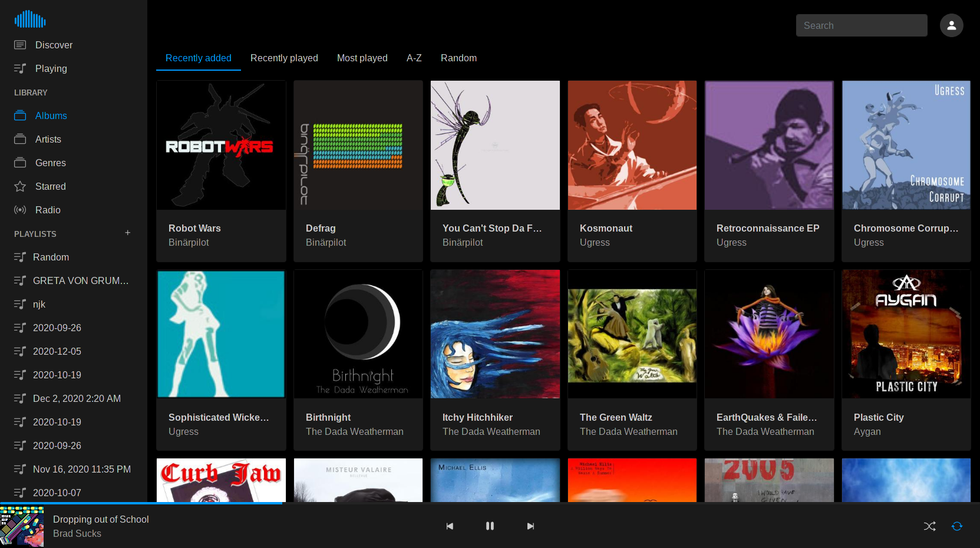The image size is (980, 548).
Task: Open the user account avatar menu
Action: coord(951,25)
